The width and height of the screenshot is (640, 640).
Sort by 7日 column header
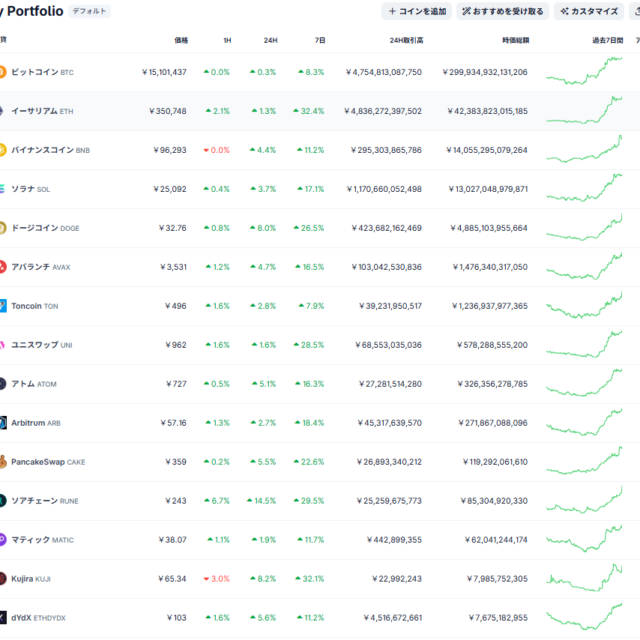[320, 40]
